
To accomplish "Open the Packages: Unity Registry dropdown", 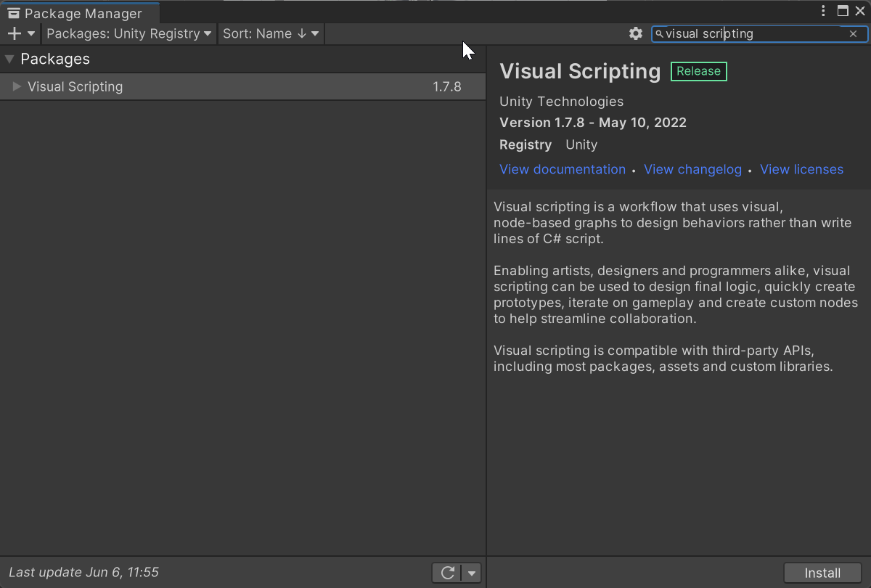I will click(128, 33).
